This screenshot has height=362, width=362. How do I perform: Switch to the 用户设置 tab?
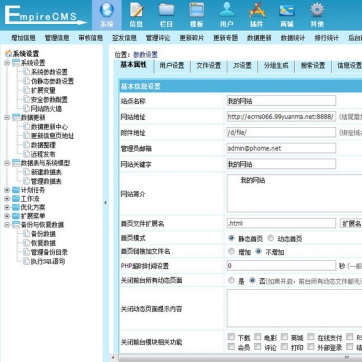(172, 66)
